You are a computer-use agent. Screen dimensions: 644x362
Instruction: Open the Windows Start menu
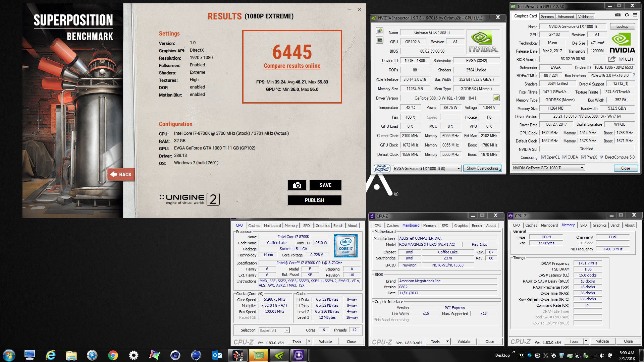pyautogui.click(x=8, y=355)
